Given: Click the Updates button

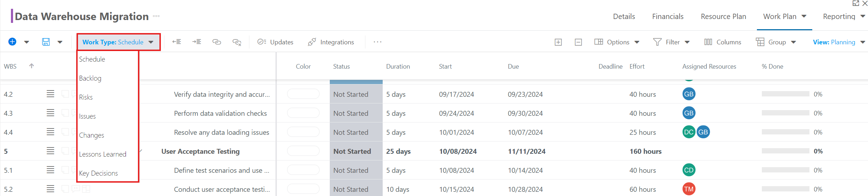Looking at the screenshot, I should pyautogui.click(x=275, y=42).
